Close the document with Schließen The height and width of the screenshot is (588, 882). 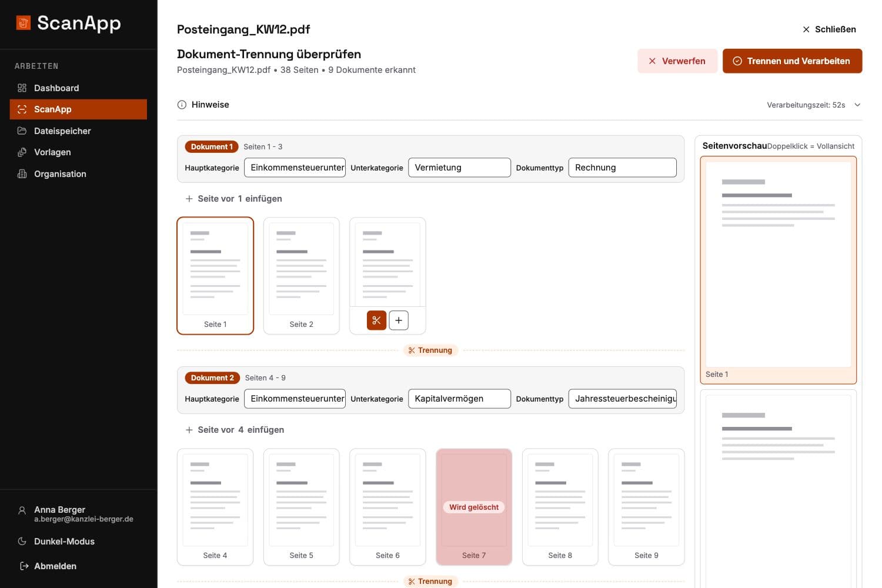click(829, 29)
